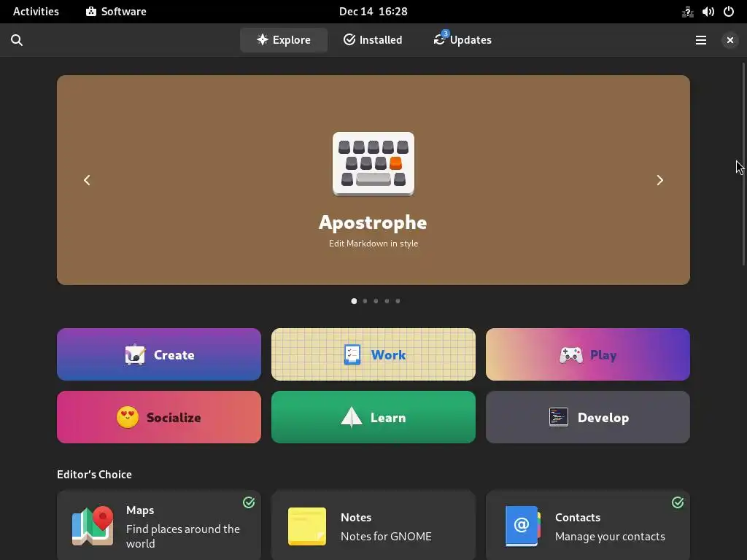Select the fifth carousel dot
747x560 pixels.
398,301
